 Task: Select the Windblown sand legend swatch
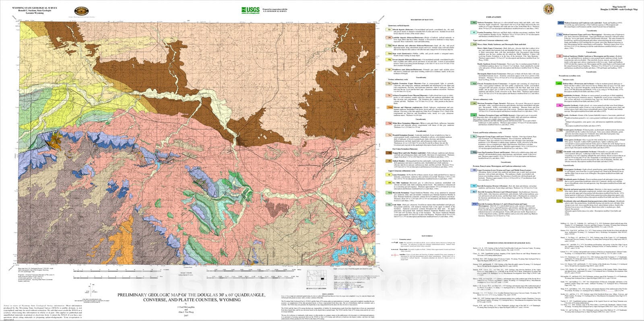click(x=389, y=70)
